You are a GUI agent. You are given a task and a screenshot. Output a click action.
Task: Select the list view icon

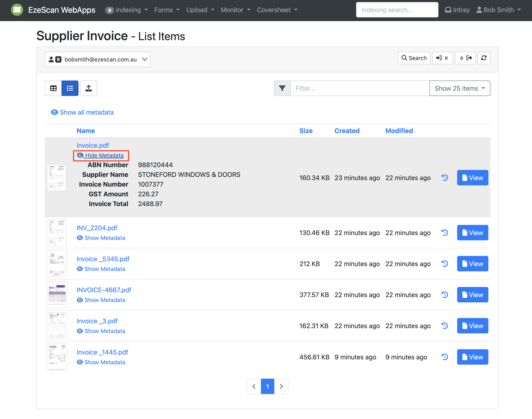point(70,88)
